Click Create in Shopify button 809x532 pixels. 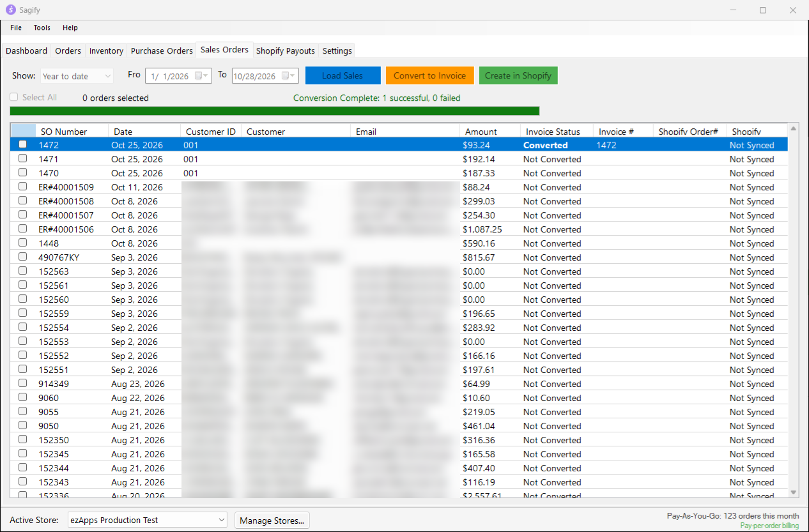point(518,75)
